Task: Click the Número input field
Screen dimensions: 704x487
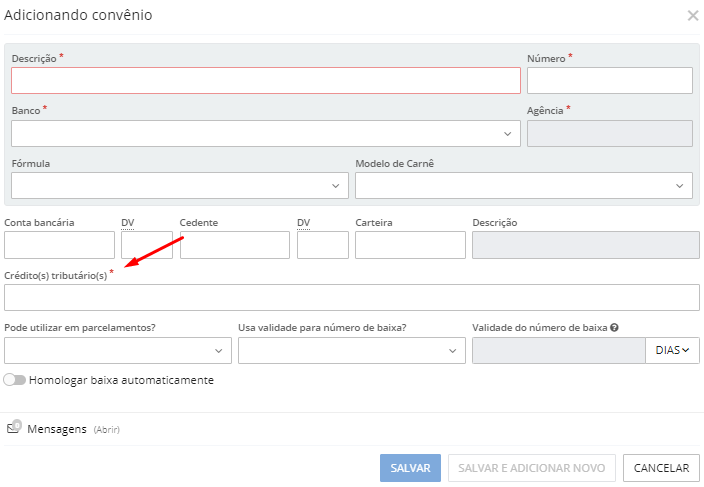Action: click(609, 81)
